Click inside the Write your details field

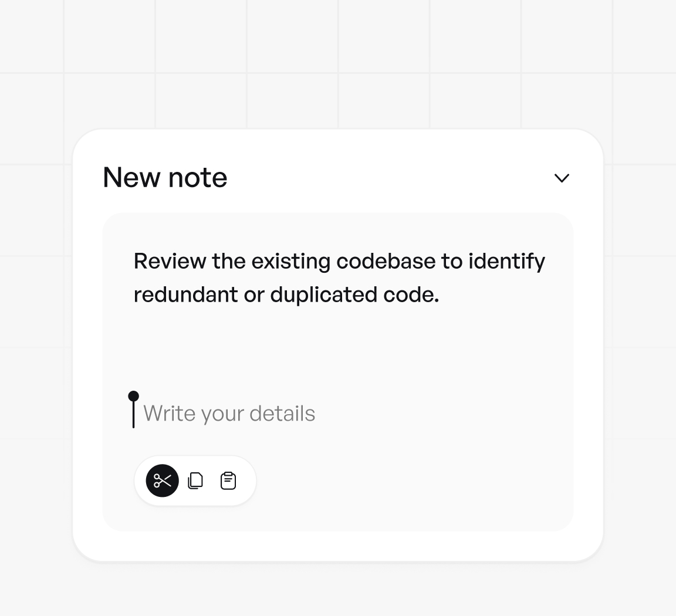(x=229, y=412)
